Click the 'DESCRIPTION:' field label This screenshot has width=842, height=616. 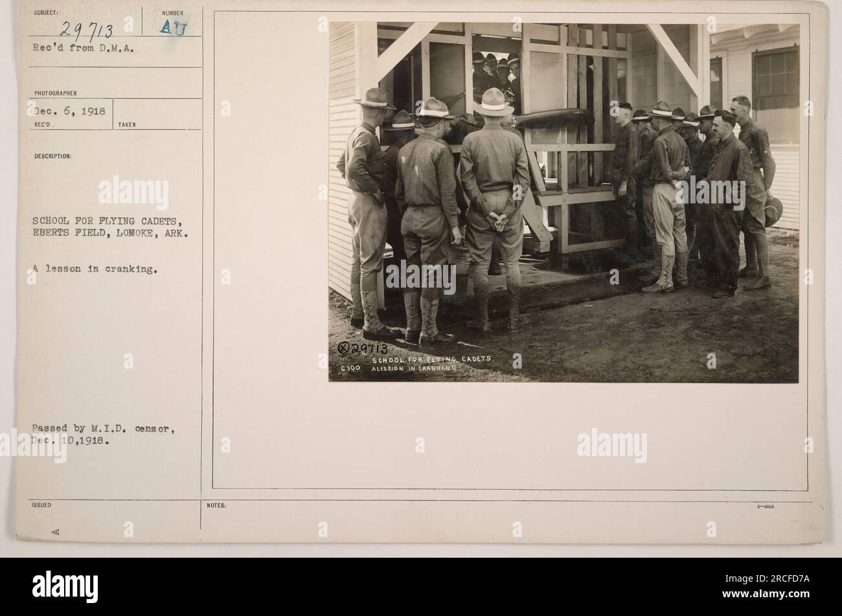pyautogui.click(x=54, y=156)
